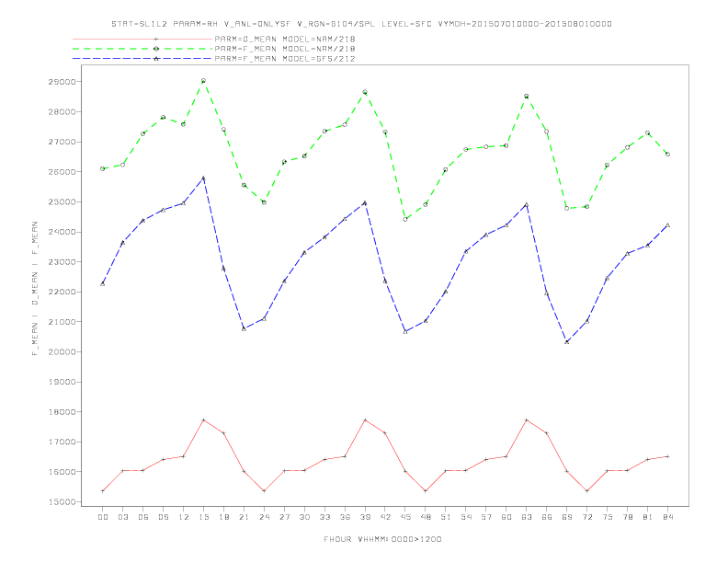Select legend entry PARM=F_MEAN MODEL=GFS/212
The height and width of the screenshot is (563, 728).
(285, 59)
